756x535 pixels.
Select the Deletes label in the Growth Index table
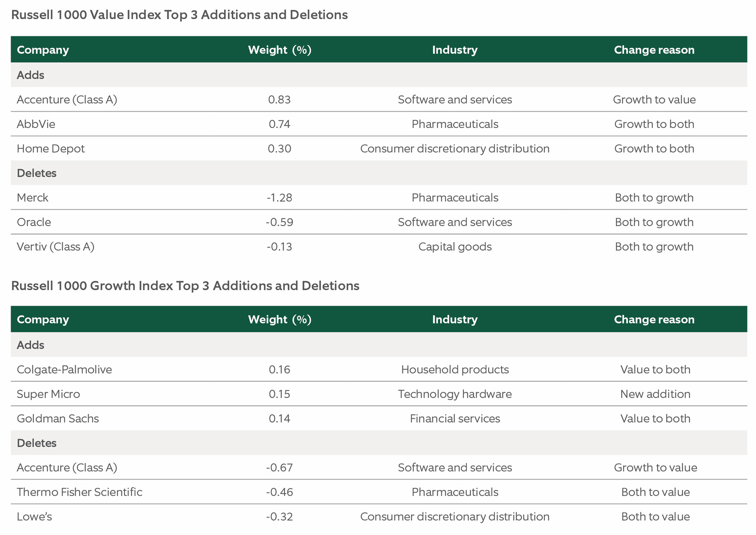[36, 443]
